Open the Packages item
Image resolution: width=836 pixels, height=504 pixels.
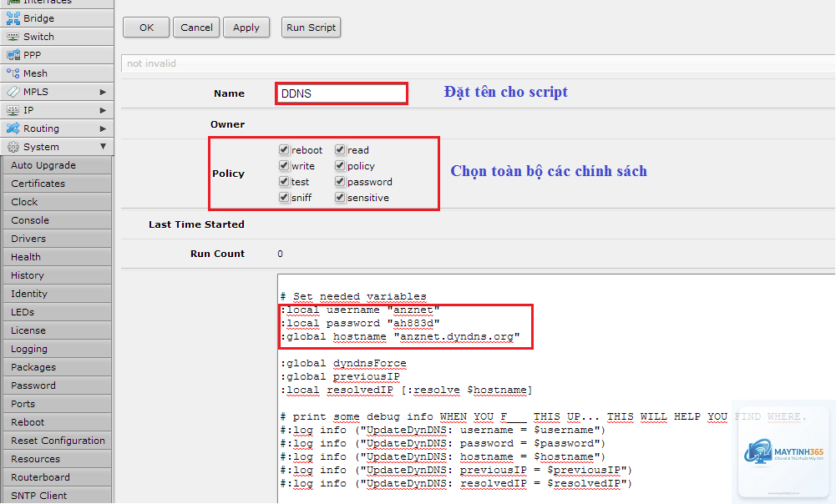[57, 368]
